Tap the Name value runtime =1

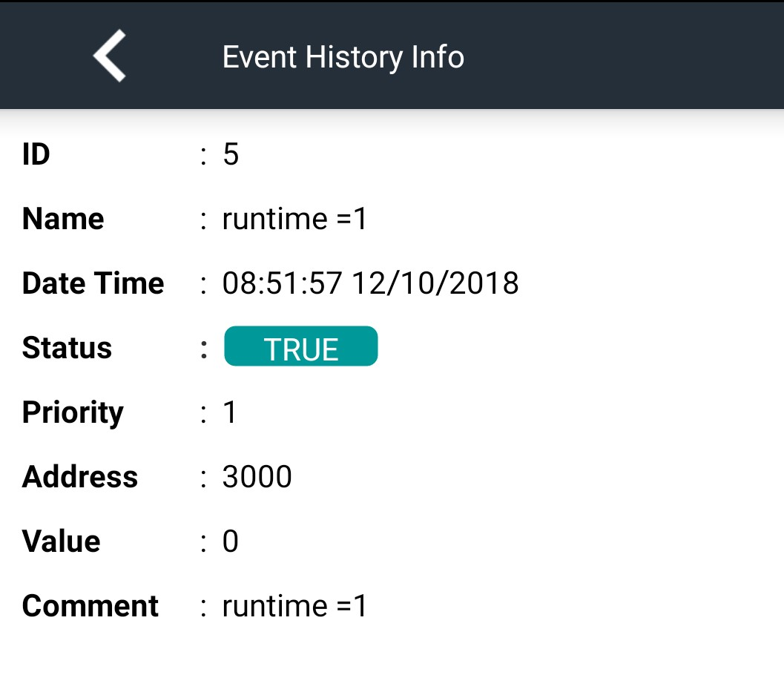294,219
